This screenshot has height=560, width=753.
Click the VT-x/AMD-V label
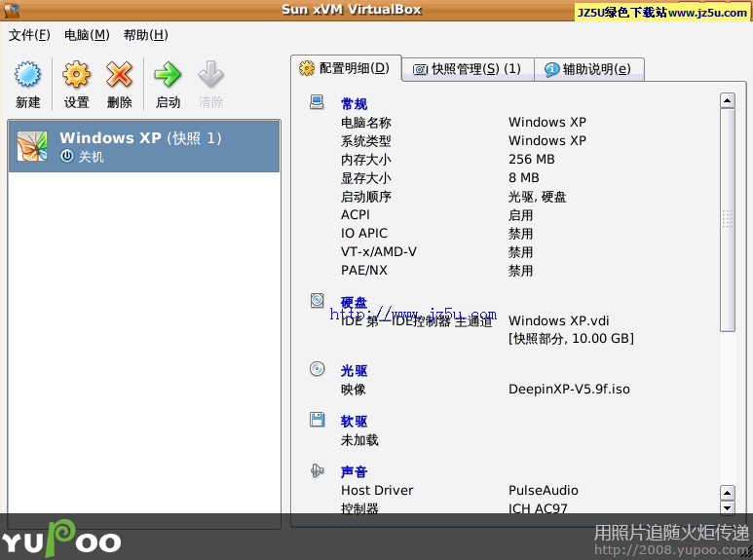(379, 251)
